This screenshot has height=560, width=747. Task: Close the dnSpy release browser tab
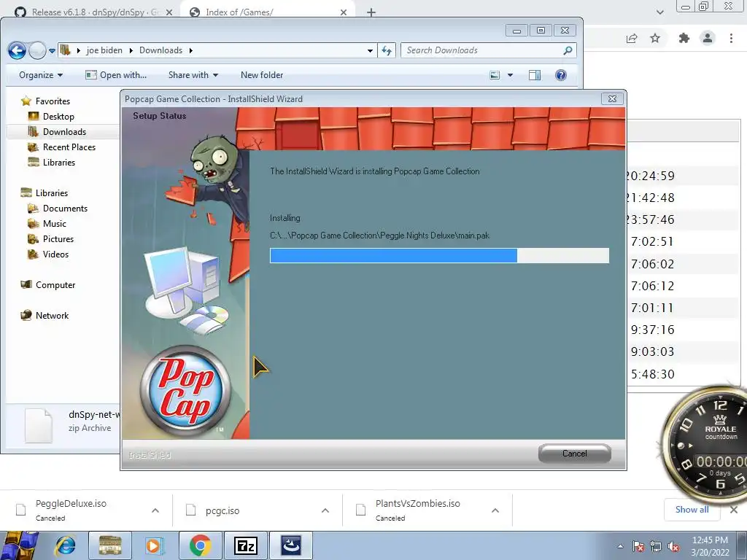pos(169,12)
